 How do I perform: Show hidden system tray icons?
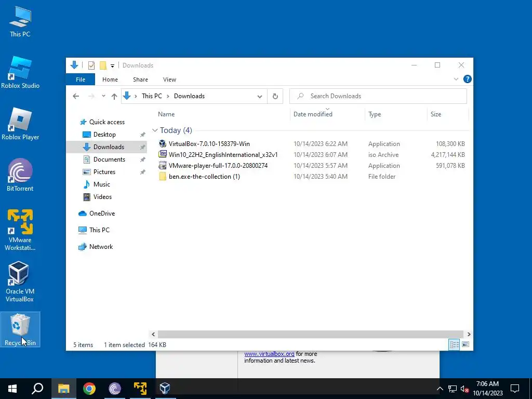coord(440,389)
